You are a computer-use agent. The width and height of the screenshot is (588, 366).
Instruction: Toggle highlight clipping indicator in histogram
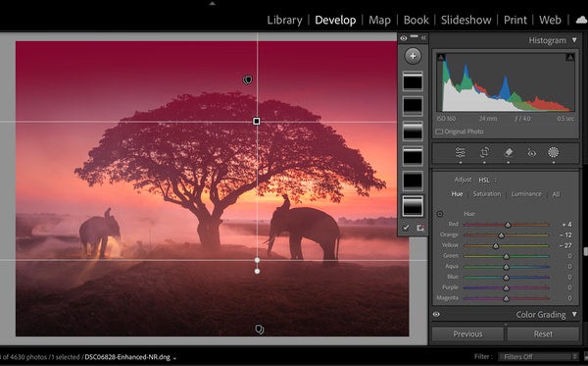(x=570, y=58)
